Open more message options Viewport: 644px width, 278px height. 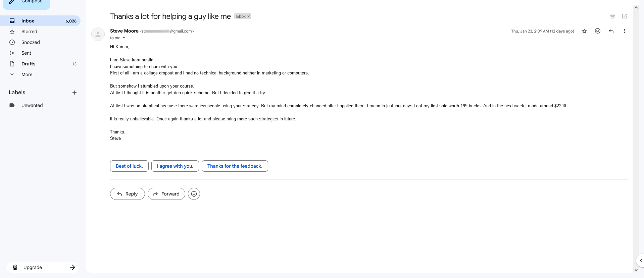[625, 31]
